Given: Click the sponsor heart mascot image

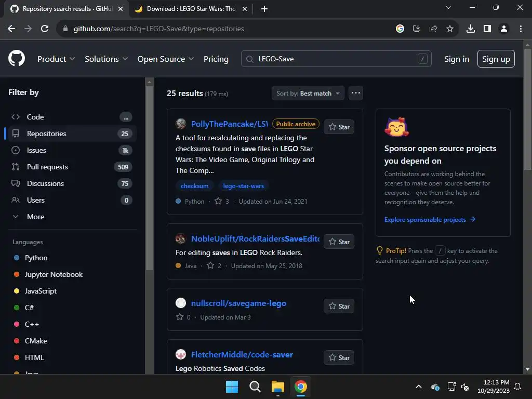Looking at the screenshot, I should [396, 127].
